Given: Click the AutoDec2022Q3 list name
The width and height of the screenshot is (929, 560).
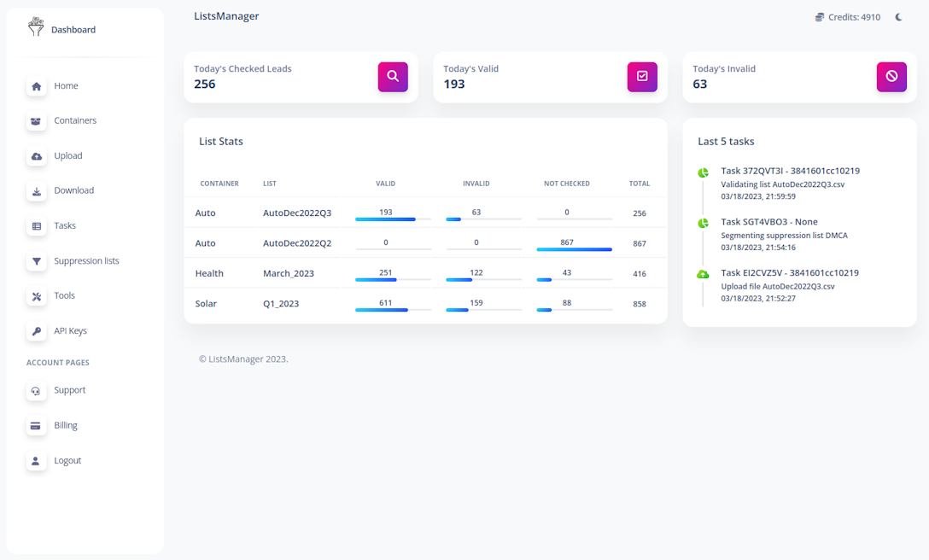Looking at the screenshot, I should point(297,213).
